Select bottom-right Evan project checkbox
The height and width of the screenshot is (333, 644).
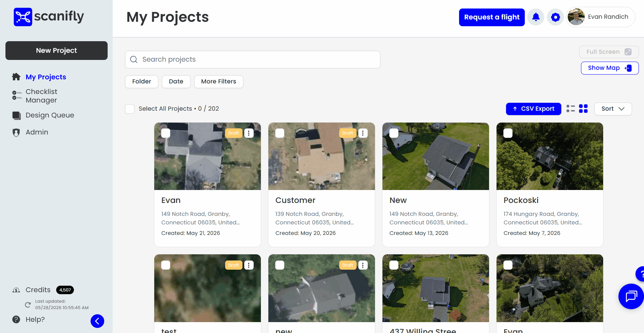coord(508,265)
